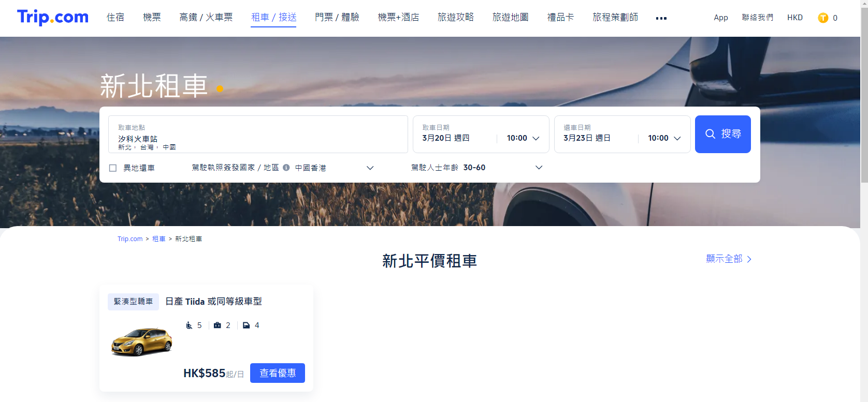Click the luggage icon on the Tiida card
This screenshot has height=402, width=868.
click(x=218, y=325)
